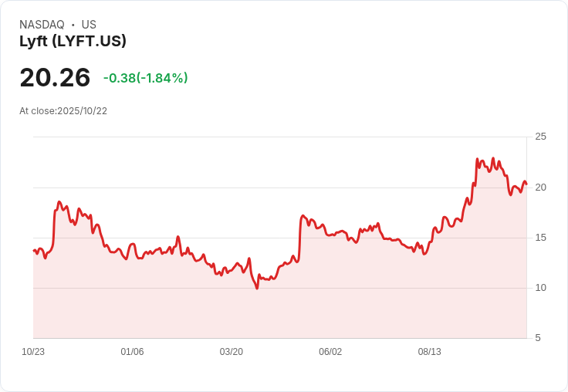Click the current price 20.26
This screenshot has height=392, width=568.
(x=55, y=78)
